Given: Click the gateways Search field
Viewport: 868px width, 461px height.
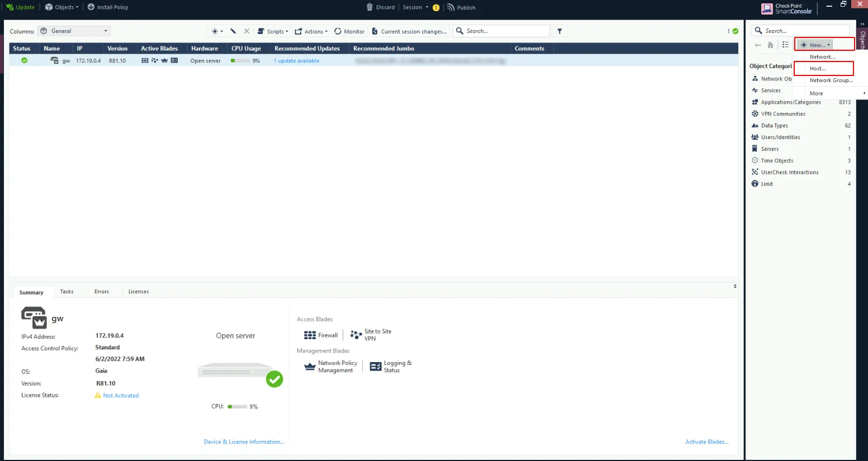Looking at the screenshot, I should pos(501,31).
